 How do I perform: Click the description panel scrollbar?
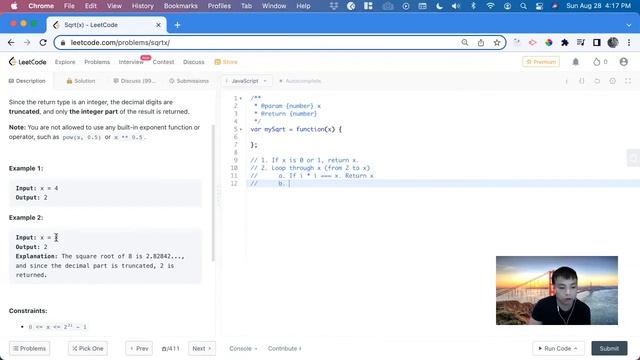click(213, 193)
